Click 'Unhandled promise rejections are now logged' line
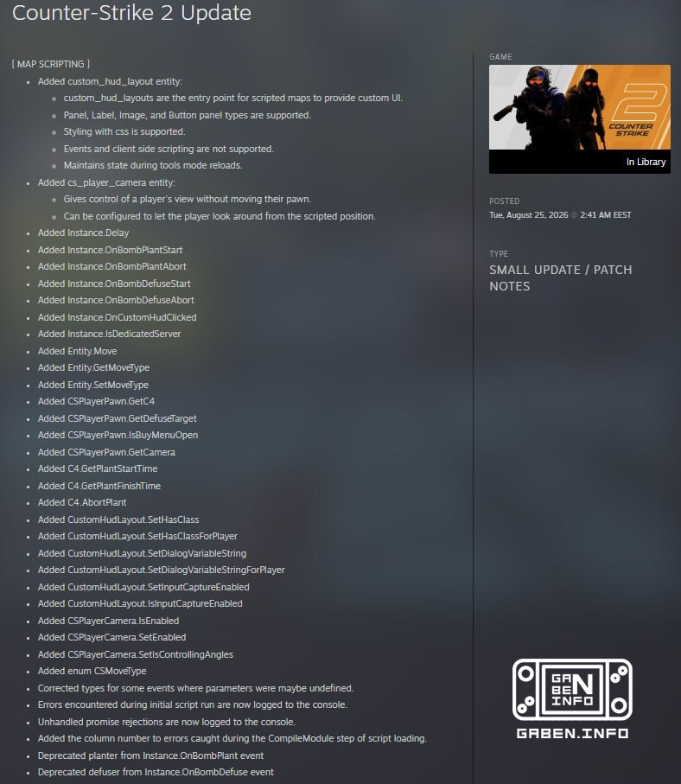Image resolution: width=681 pixels, height=784 pixels. click(167, 722)
